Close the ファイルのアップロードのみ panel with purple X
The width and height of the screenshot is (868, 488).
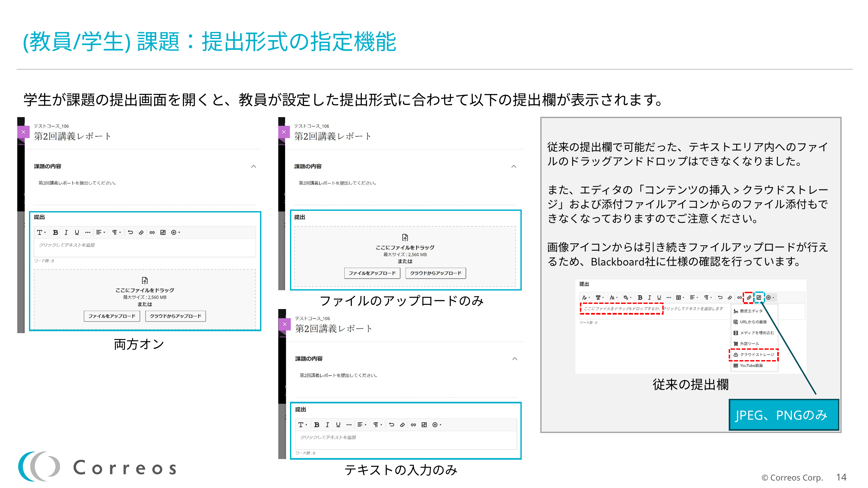tap(284, 132)
